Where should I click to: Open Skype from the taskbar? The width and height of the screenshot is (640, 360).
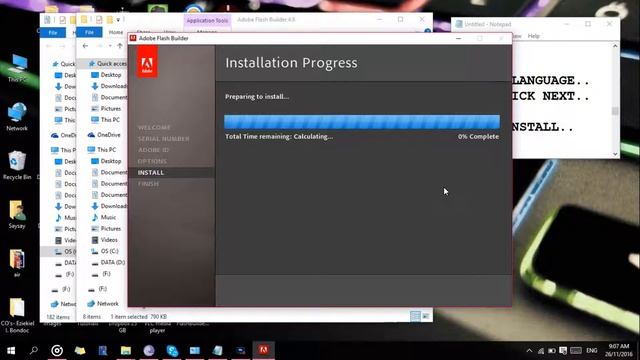click(172, 350)
